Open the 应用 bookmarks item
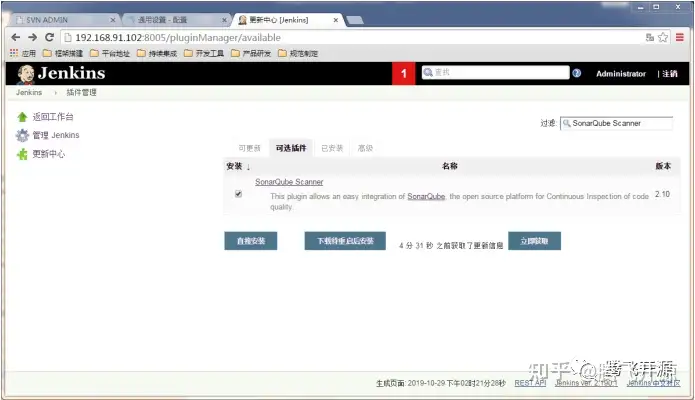 click(x=23, y=53)
